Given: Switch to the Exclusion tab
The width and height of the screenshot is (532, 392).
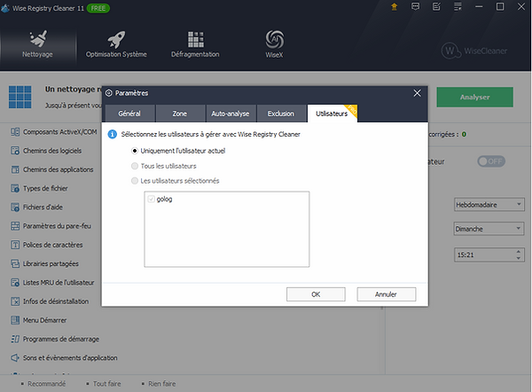Looking at the screenshot, I should [281, 114].
